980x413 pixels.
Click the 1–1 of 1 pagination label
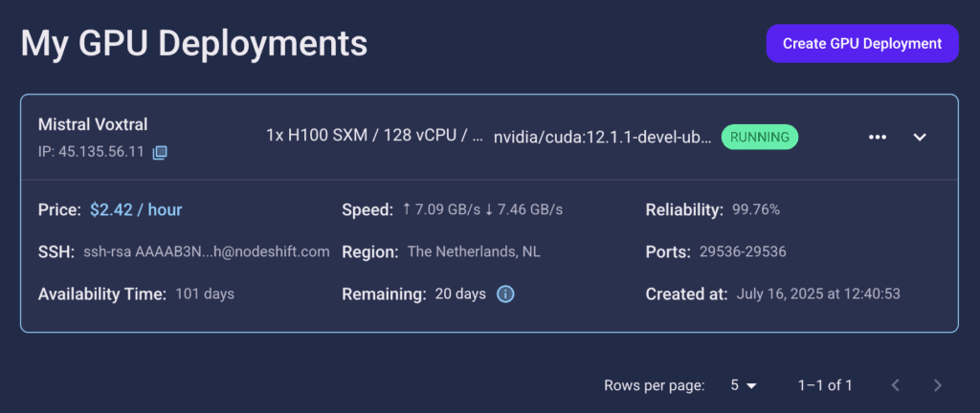(x=825, y=385)
